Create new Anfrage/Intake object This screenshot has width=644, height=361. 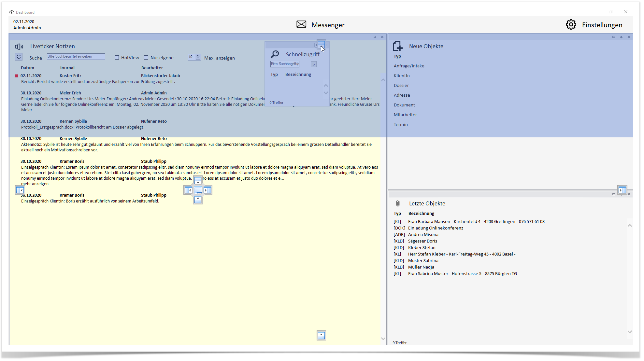pos(409,66)
